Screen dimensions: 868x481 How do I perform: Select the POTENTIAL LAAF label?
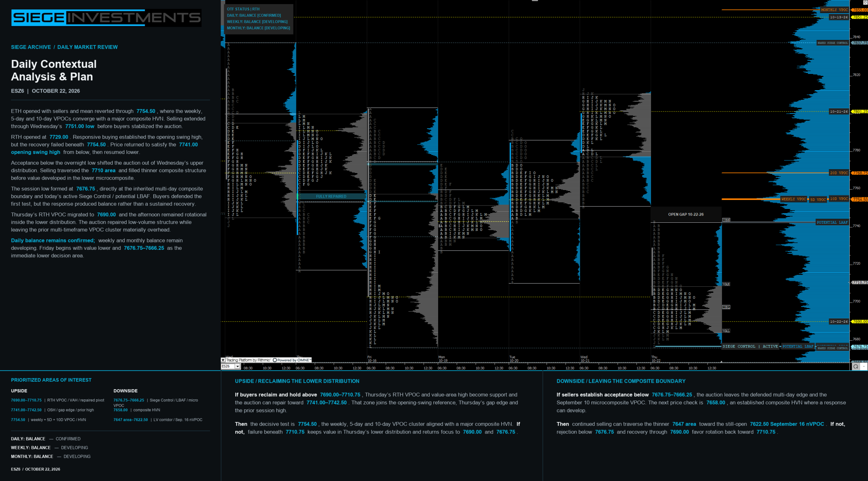[x=832, y=222]
